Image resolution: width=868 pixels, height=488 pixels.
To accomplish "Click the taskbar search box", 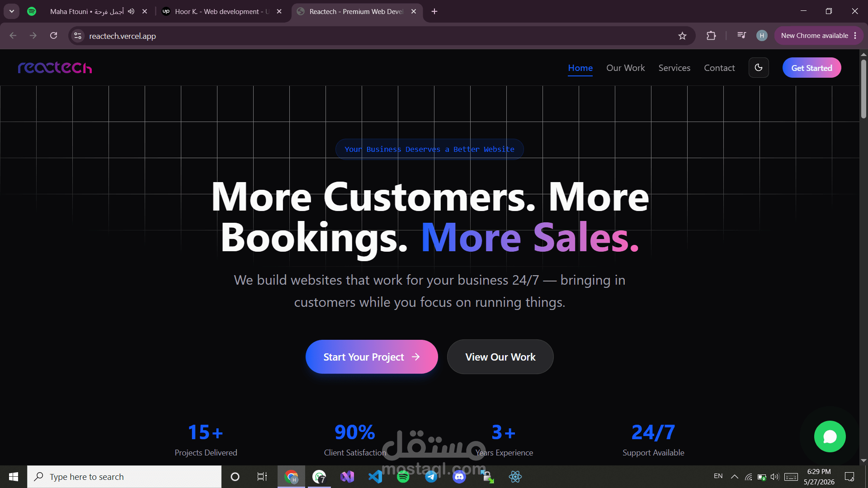I will [x=124, y=477].
